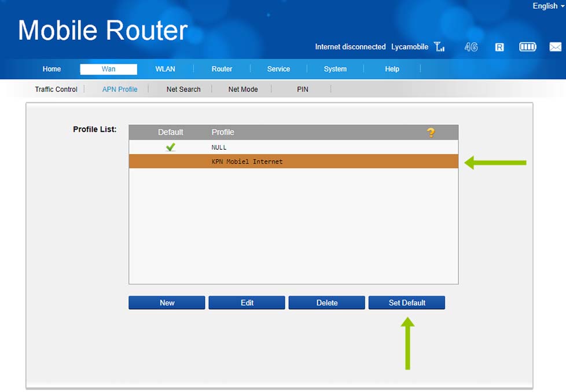
Task: Click the New profile button
Action: [x=167, y=302]
